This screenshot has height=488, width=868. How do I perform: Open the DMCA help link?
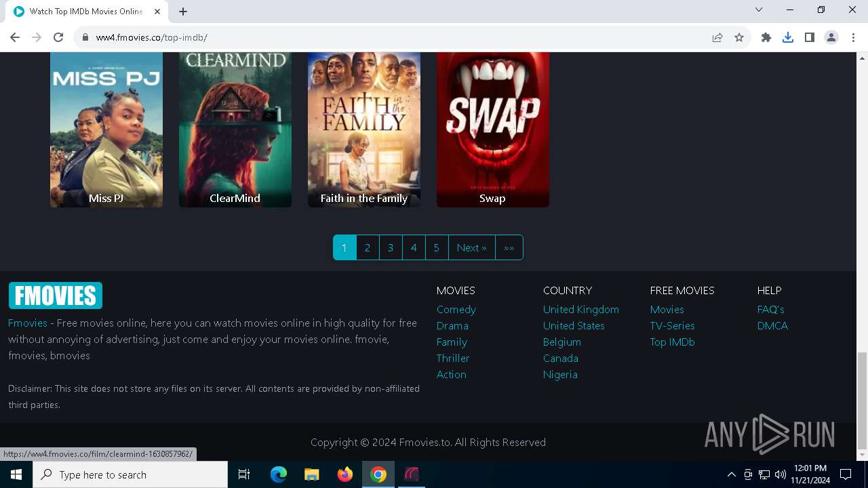tap(772, 325)
